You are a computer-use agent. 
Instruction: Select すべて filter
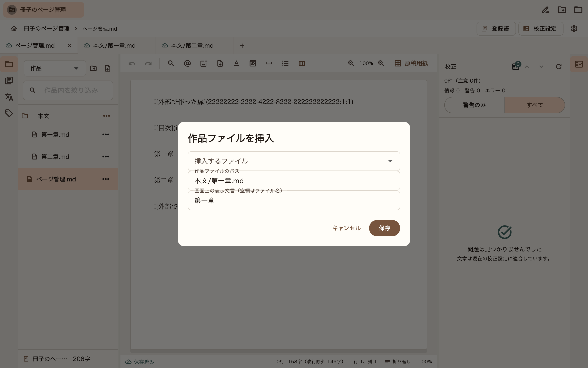click(535, 105)
